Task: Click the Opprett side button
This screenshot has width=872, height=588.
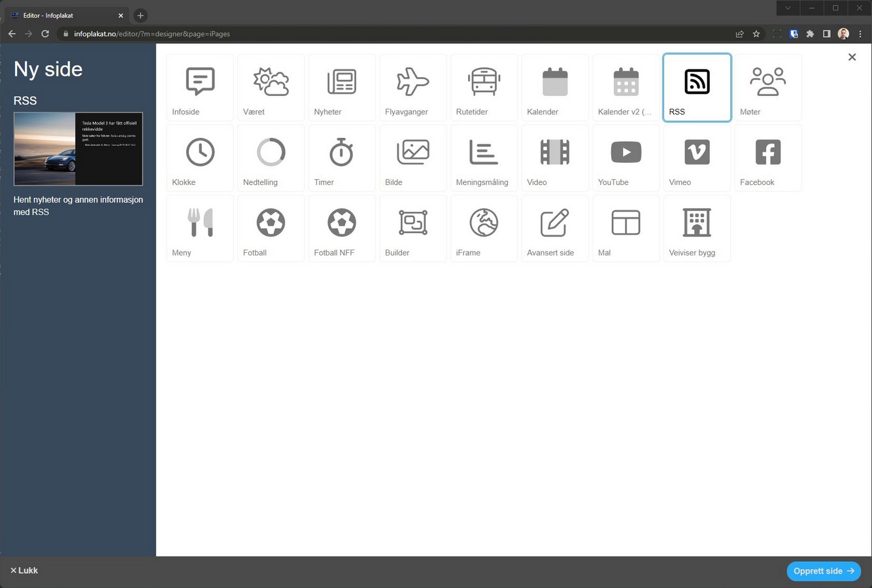Action: pyautogui.click(x=823, y=571)
